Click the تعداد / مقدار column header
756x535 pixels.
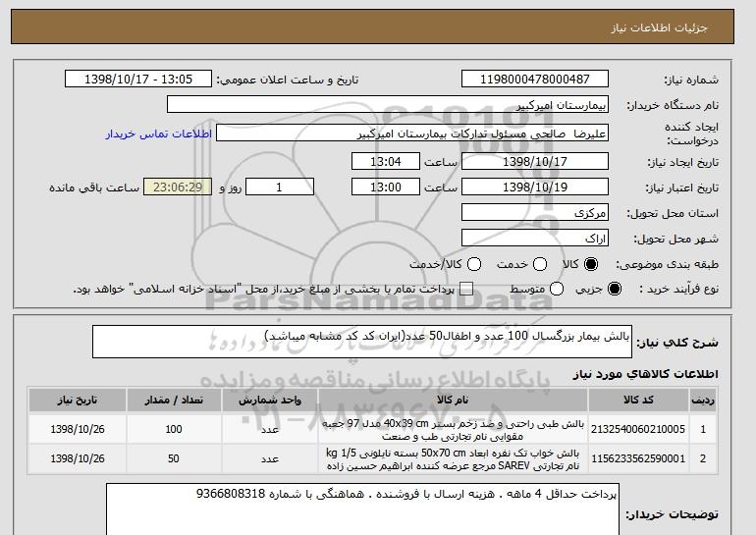174,401
